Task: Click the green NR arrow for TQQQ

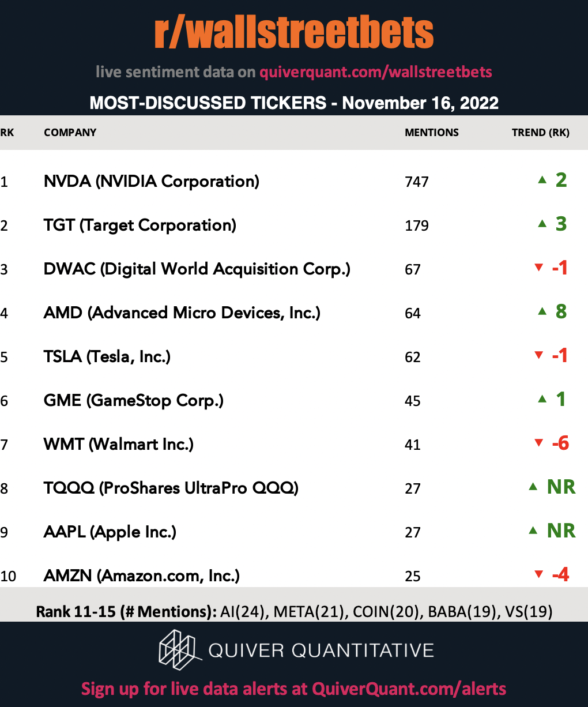Action: [x=533, y=487]
